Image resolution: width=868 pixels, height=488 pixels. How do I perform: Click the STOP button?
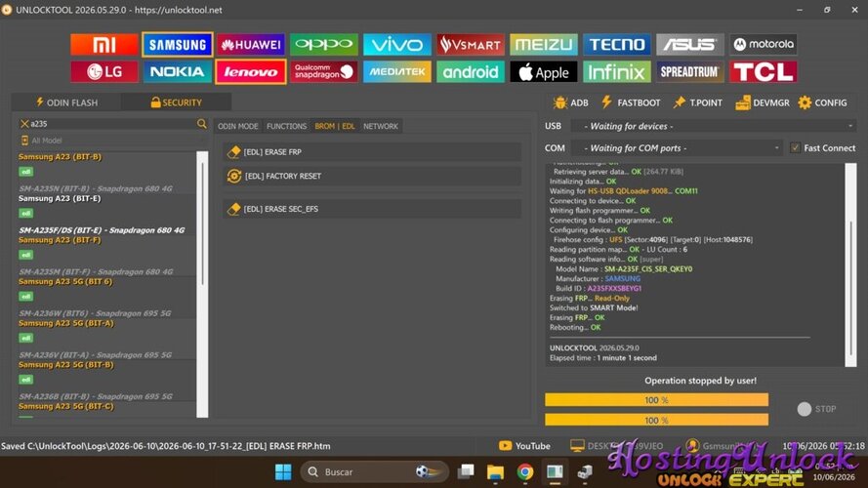tap(816, 409)
